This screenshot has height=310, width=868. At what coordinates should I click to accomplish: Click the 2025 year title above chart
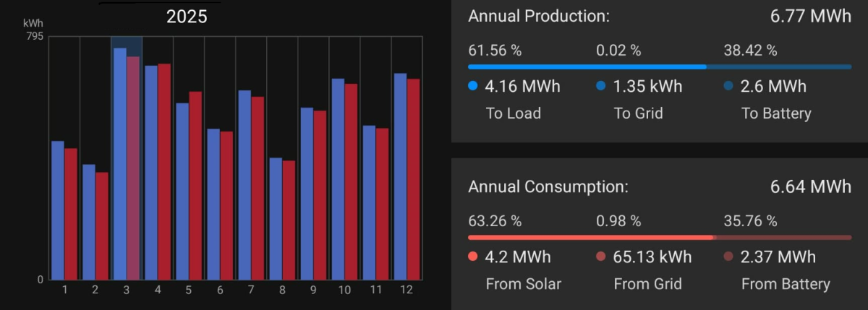[x=187, y=17]
